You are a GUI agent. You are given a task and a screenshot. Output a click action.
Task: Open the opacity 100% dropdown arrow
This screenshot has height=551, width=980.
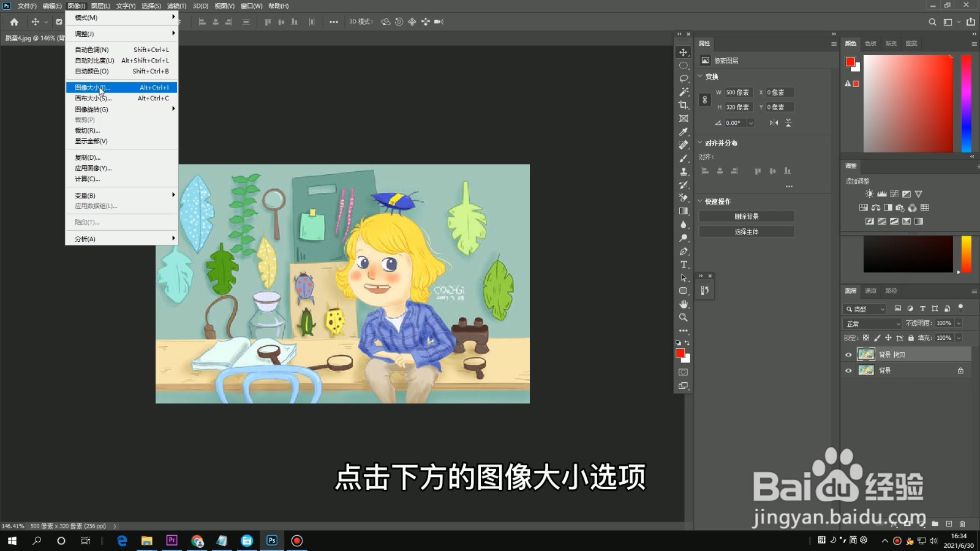pyautogui.click(x=959, y=323)
